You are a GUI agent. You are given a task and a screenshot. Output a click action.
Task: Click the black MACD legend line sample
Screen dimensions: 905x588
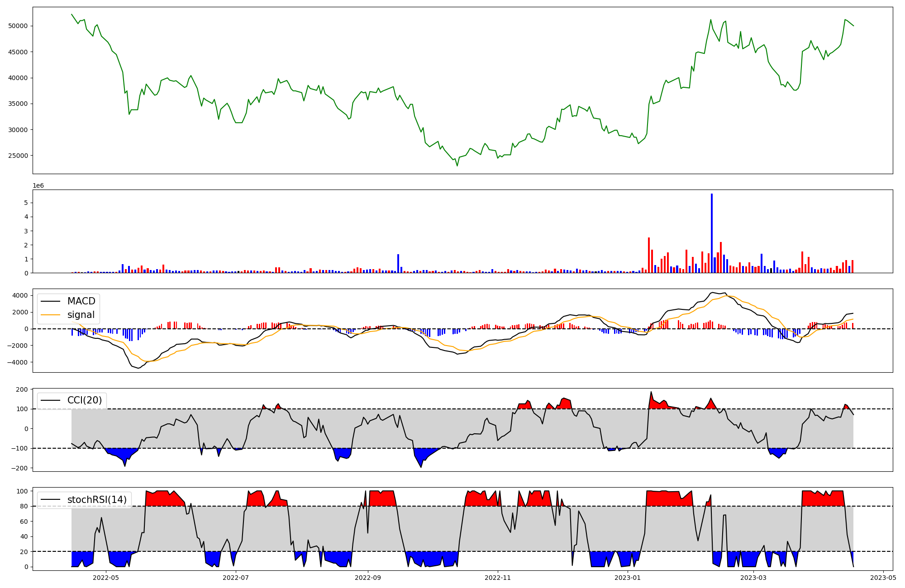click(x=51, y=301)
